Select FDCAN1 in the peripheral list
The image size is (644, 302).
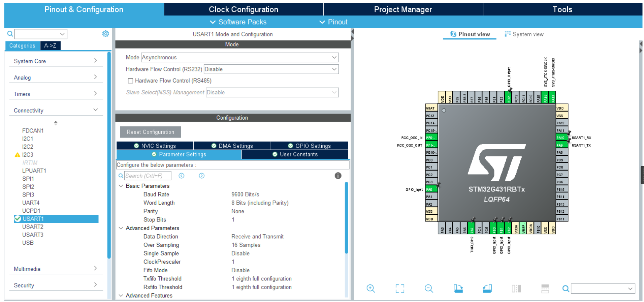(x=33, y=131)
